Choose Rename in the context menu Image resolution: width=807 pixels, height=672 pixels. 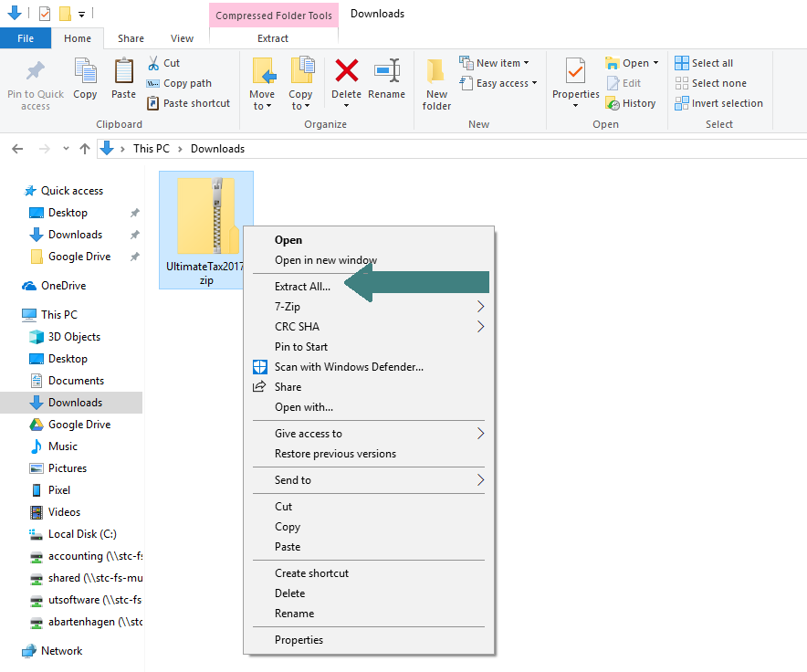tap(294, 614)
